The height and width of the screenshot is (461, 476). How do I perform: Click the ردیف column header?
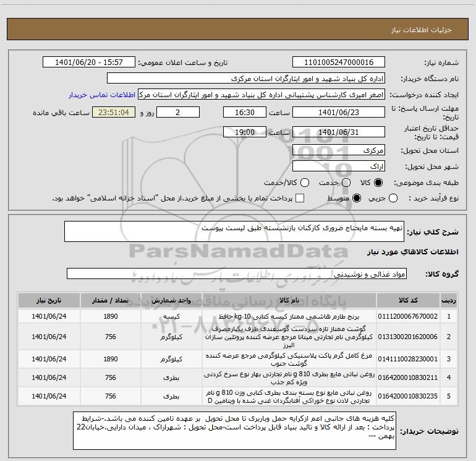click(449, 301)
